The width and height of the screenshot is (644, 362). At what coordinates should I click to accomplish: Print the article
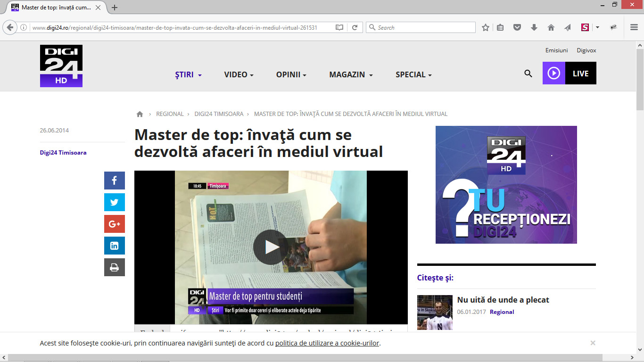point(115,267)
